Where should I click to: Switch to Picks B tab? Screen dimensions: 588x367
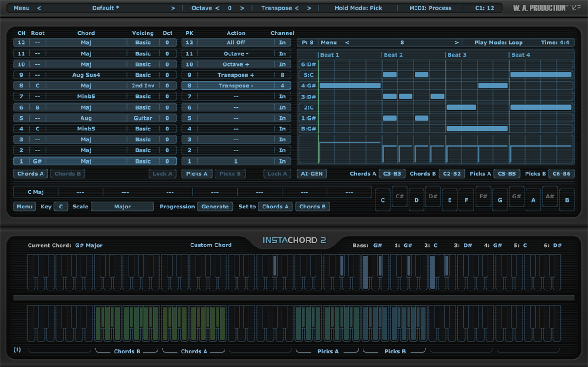pos(230,174)
